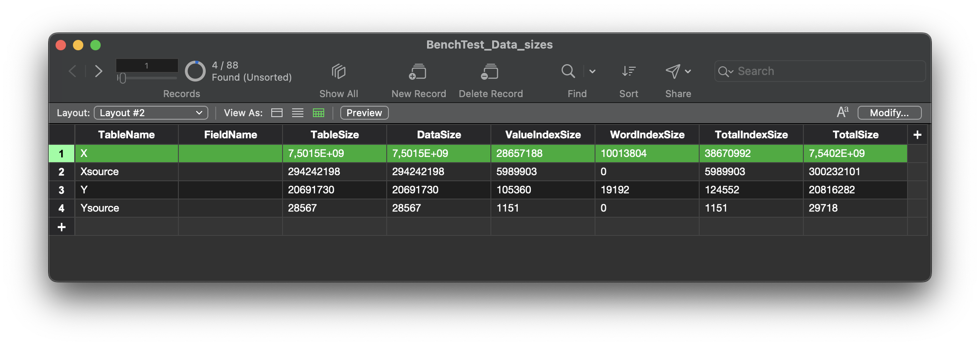This screenshot has height=346, width=980.
Task: Go to next record arrow
Action: [x=99, y=71]
